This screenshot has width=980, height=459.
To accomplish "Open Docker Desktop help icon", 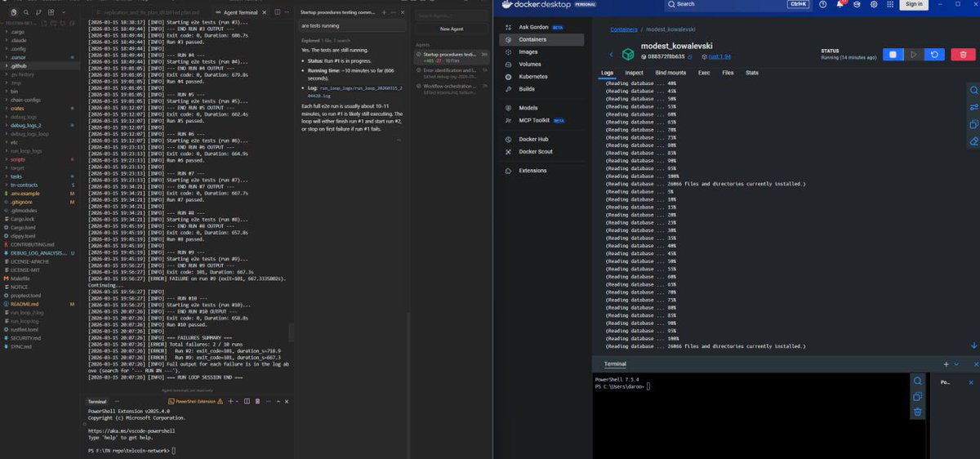I will 822,4.
